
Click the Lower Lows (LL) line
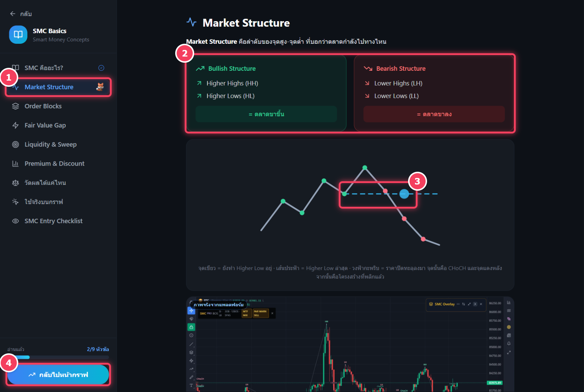point(396,96)
